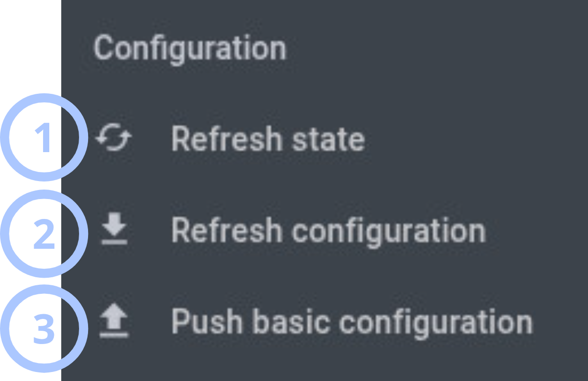Click the text label Push basic configuration
This screenshot has width=588, height=381.
pyautogui.click(x=352, y=323)
